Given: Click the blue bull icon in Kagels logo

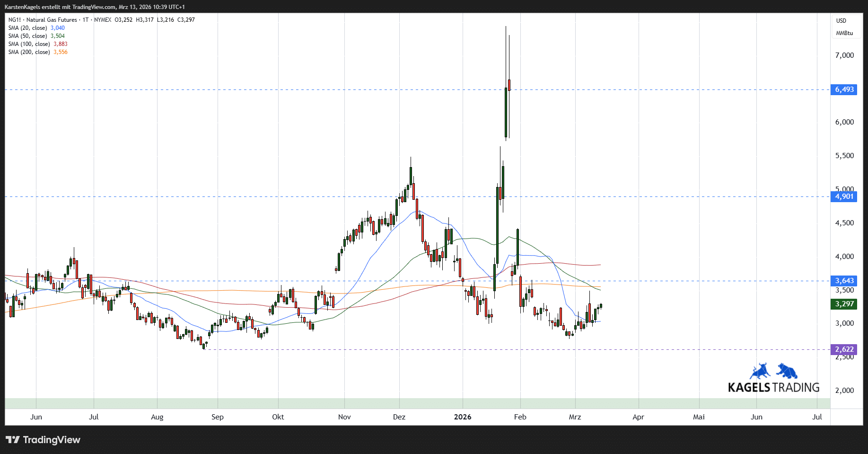Looking at the screenshot, I should tap(760, 372).
